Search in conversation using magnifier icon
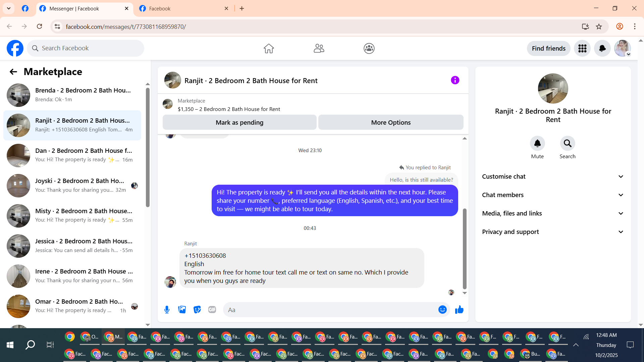This screenshot has width=644, height=362. pyautogui.click(x=567, y=143)
